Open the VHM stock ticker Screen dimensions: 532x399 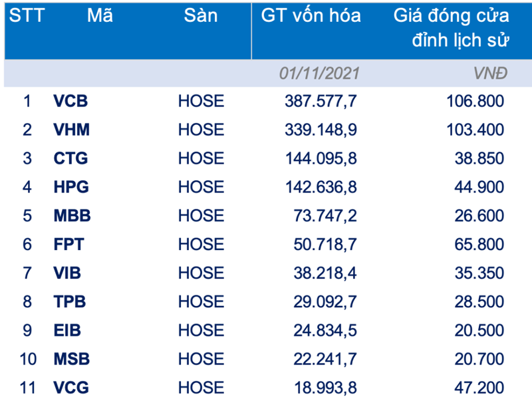[71, 130]
